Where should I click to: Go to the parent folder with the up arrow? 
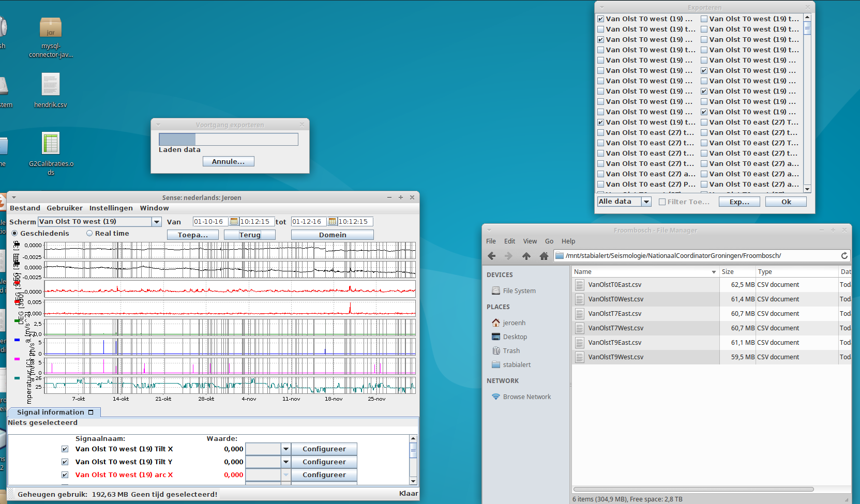coord(526,256)
